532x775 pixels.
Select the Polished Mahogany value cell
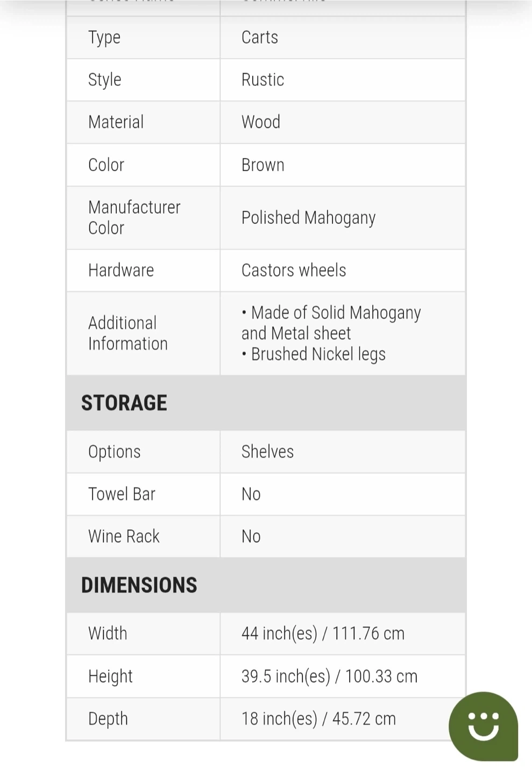[308, 218]
